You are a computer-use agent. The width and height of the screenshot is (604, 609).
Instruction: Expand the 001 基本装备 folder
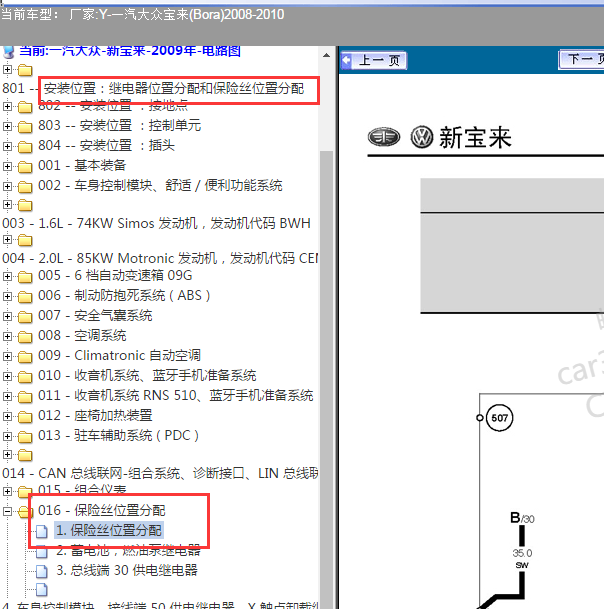[7, 166]
